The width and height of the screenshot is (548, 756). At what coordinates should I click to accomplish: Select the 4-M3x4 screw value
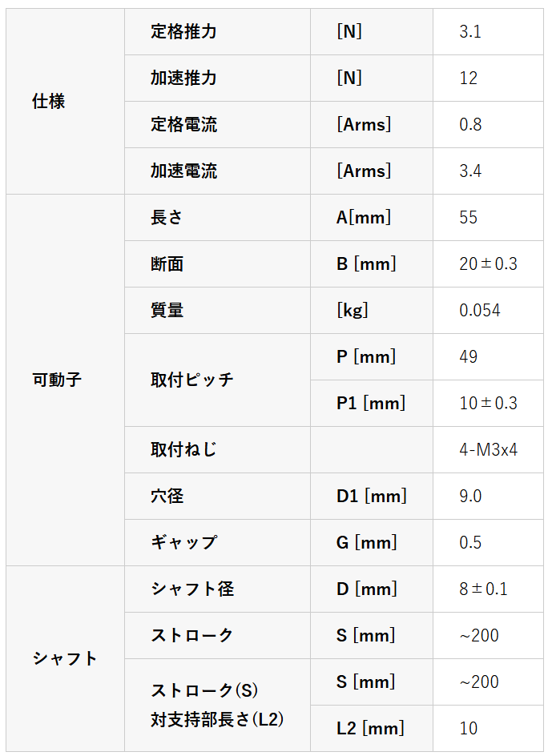pyautogui.click(x=488, y=450)
